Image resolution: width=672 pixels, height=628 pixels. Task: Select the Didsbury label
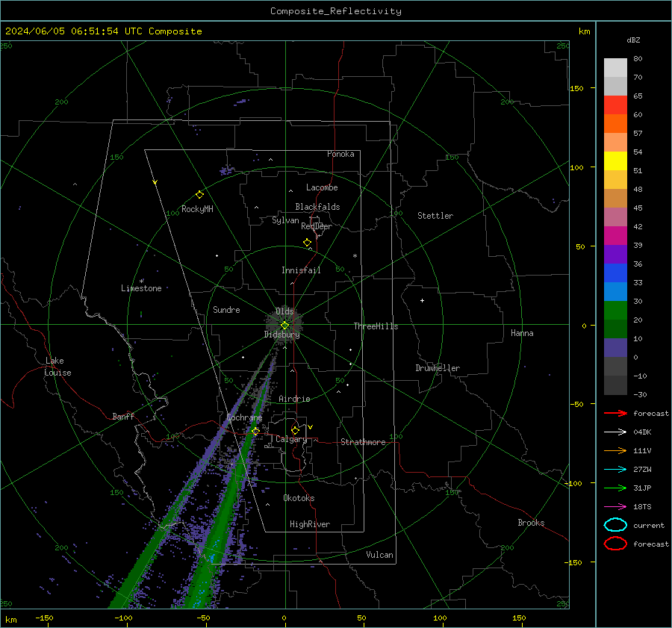coord(281,335)
